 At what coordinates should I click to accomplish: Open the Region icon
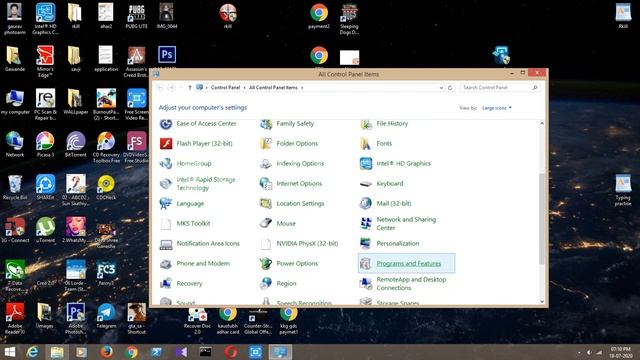(x=266, y=284)
